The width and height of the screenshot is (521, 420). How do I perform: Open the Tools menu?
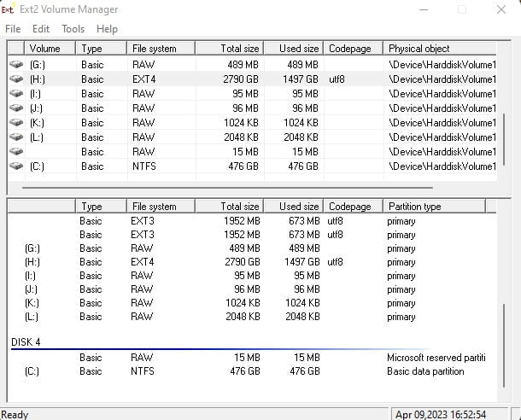[x=73, y=28]
